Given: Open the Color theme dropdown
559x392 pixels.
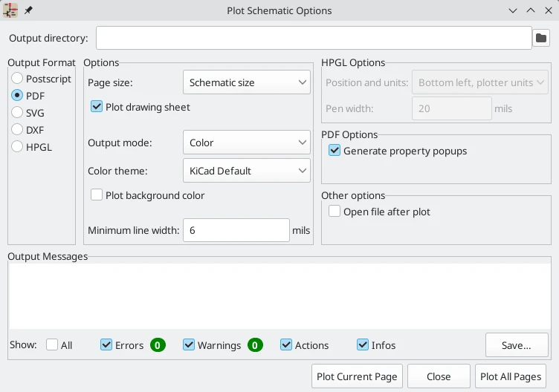Looking at the screenshot, I should coord(246,171).
